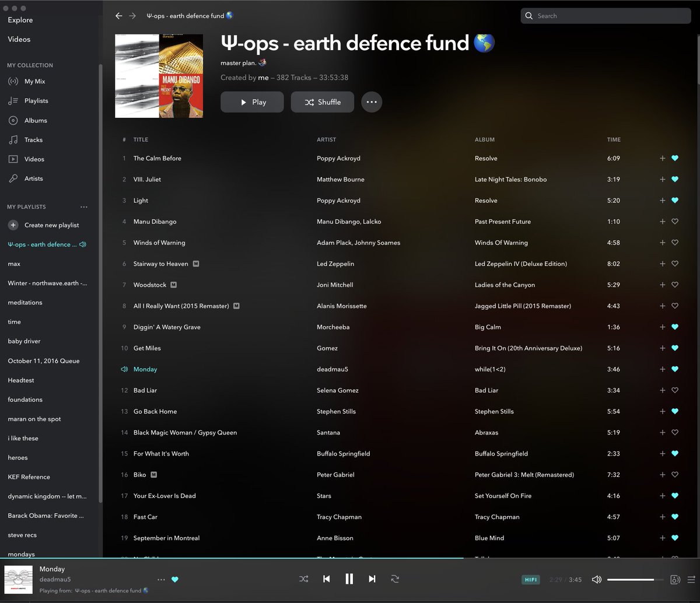
Task: Add Bad Liar to a playlist
Action: coord(662,390)
